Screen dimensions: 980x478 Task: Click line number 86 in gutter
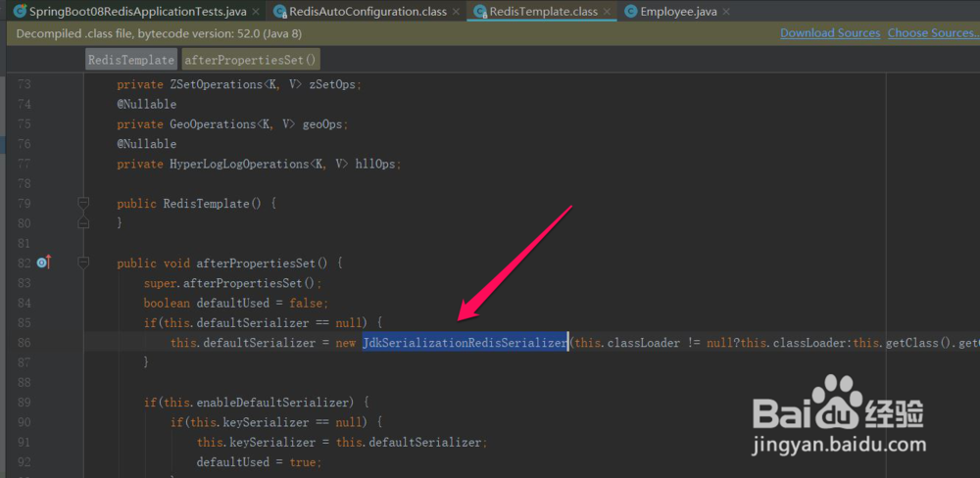click(24, 343)
